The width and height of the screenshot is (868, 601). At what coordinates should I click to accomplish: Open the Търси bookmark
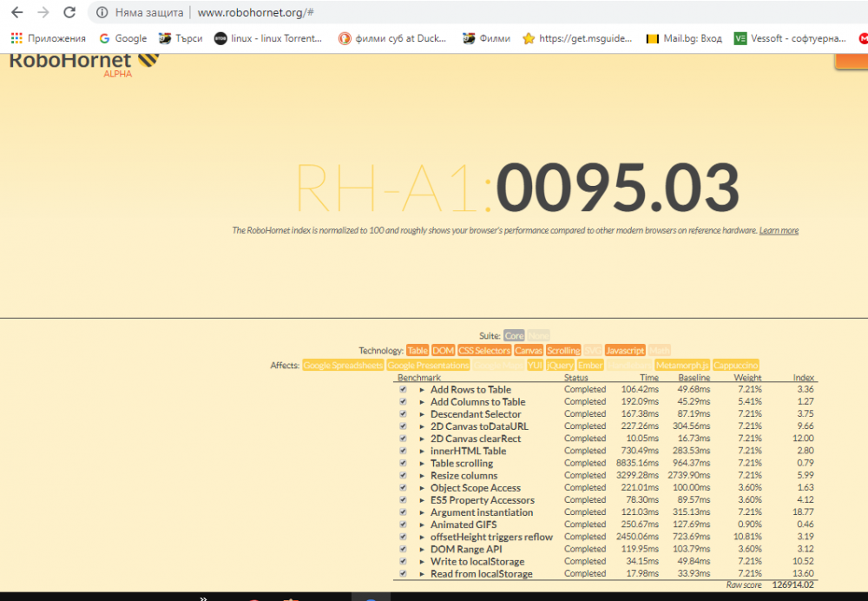181,38
